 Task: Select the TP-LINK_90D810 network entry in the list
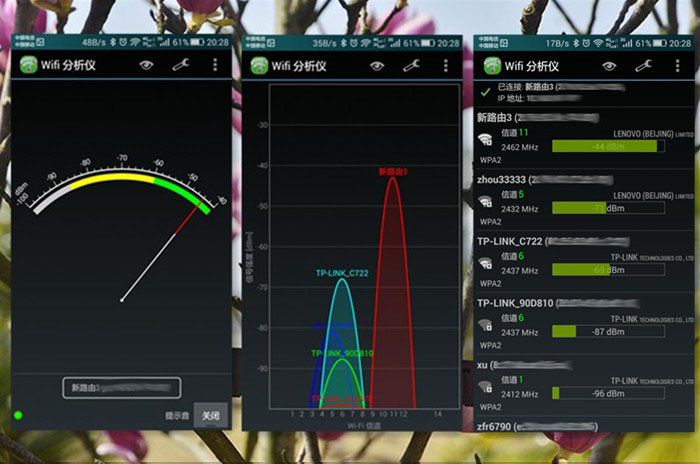(x=584, y=323)
